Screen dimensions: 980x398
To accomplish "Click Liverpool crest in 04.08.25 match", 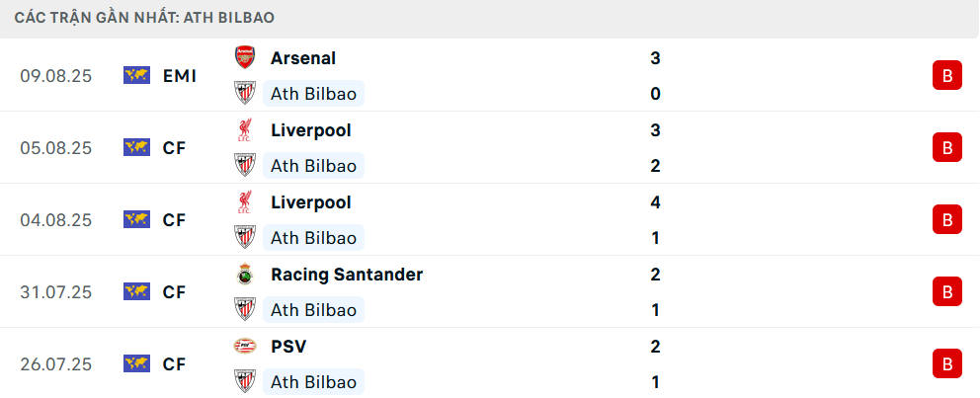I will click(244, 202).
